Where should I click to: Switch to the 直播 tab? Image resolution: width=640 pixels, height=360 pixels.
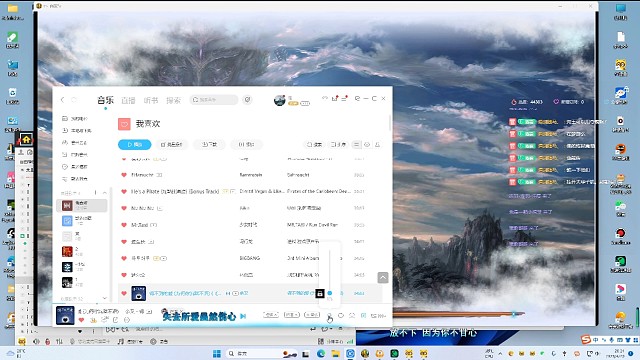[128, 100]
